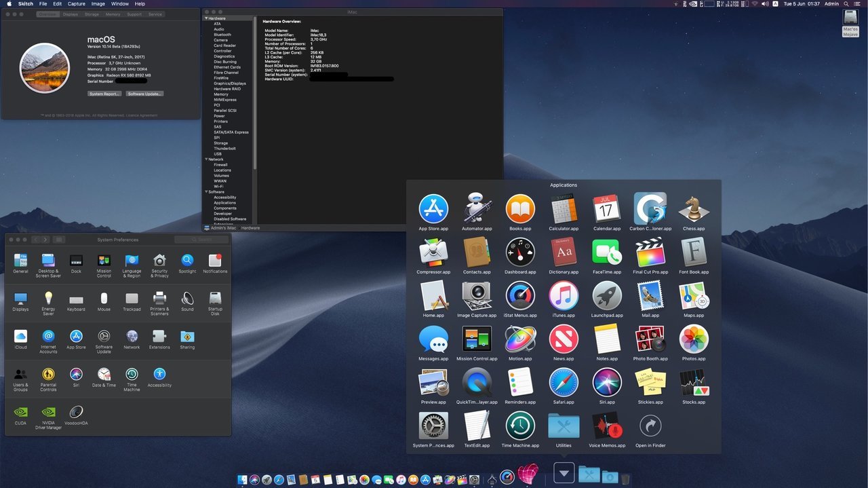
Task: Go back in System Preferences toolbar
Action: 36,240
